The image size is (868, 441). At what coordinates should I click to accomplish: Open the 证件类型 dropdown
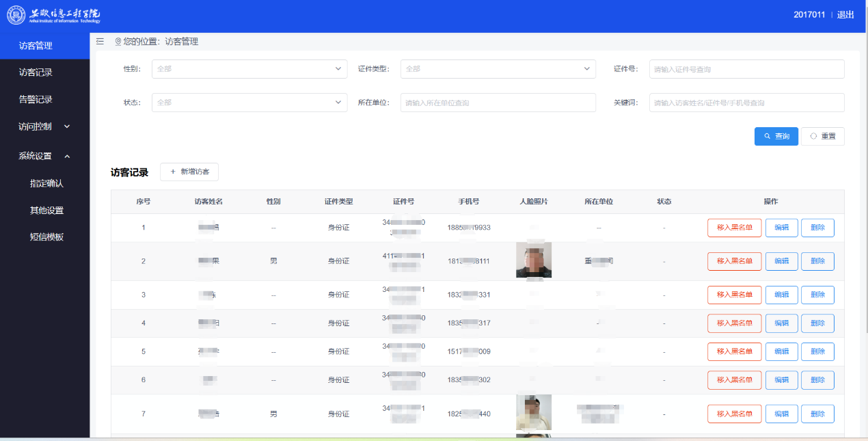click(x=498, y=69)
